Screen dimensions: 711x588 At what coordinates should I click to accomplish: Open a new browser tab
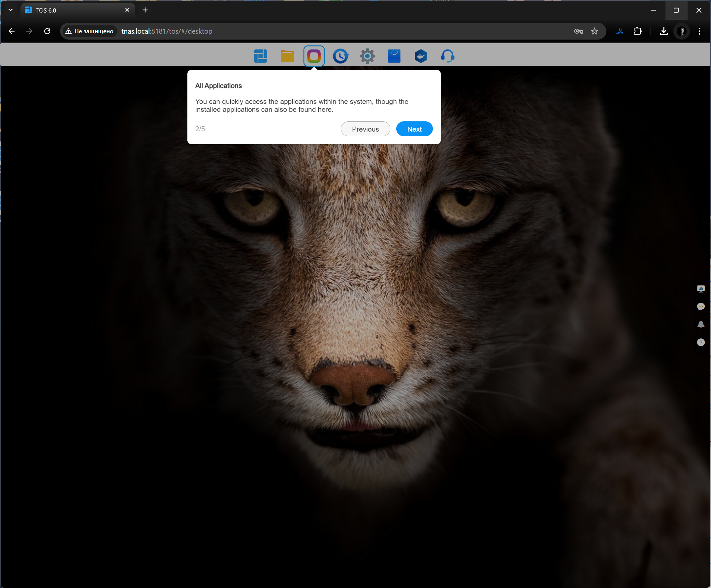[x=145, y=10]
